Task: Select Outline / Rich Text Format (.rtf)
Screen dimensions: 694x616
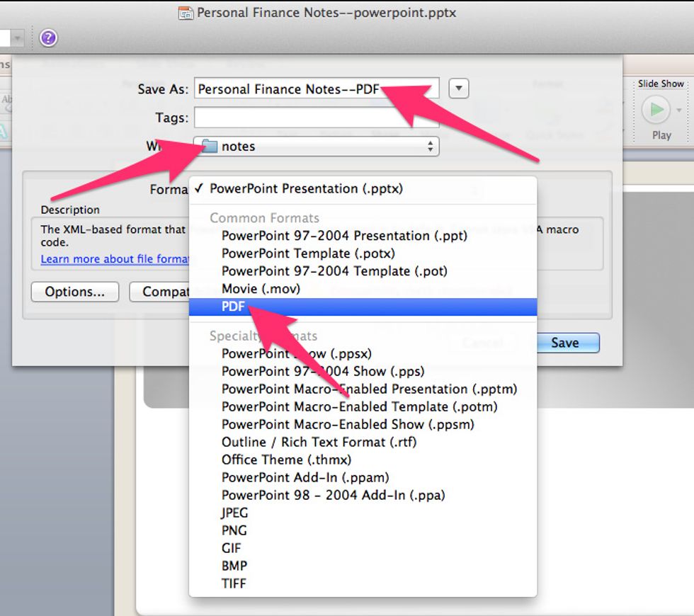Action: point(319,442)
